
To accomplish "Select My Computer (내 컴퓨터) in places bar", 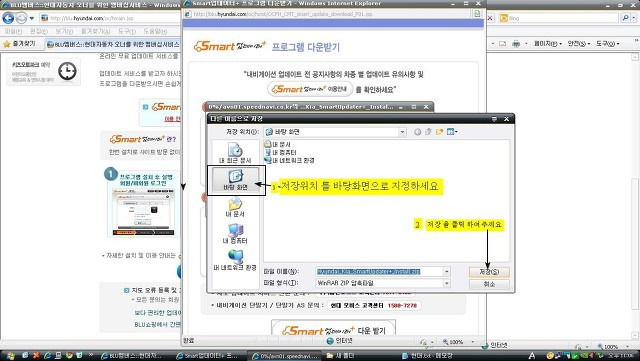I will (236, 234).
